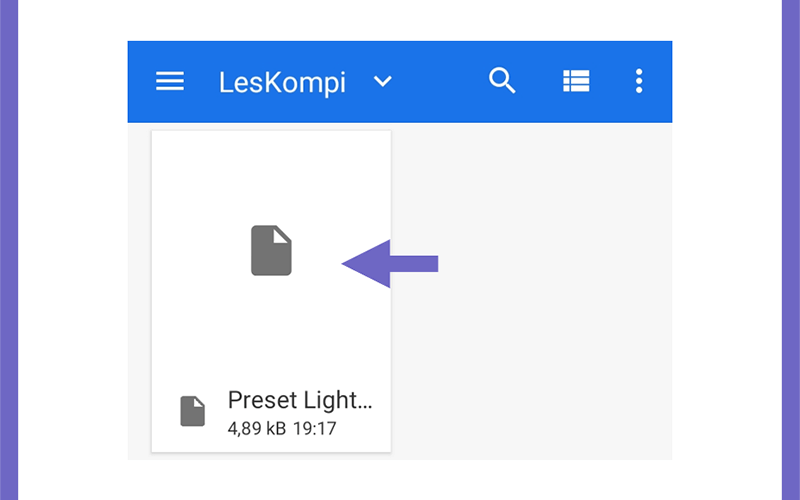This screenshot has width=800, height=500.
Task: Click the LesKompi folder title
Action: pos(282,82)
